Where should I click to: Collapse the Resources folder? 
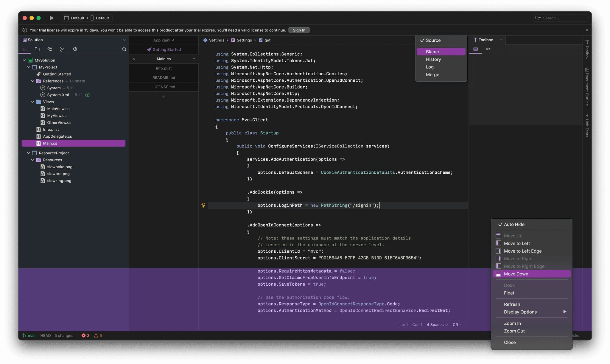pyautogui.click(x=33, y=160)
